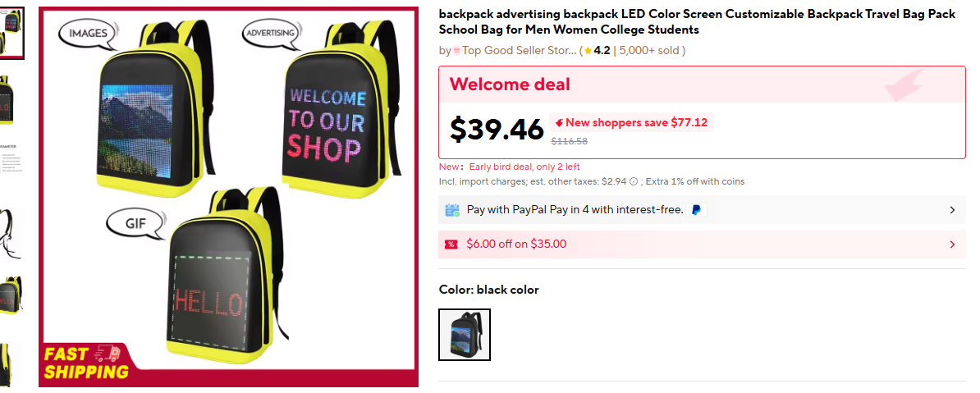Click the PayPal logo icon
980x393 pixels.
[x=696, y=210]
